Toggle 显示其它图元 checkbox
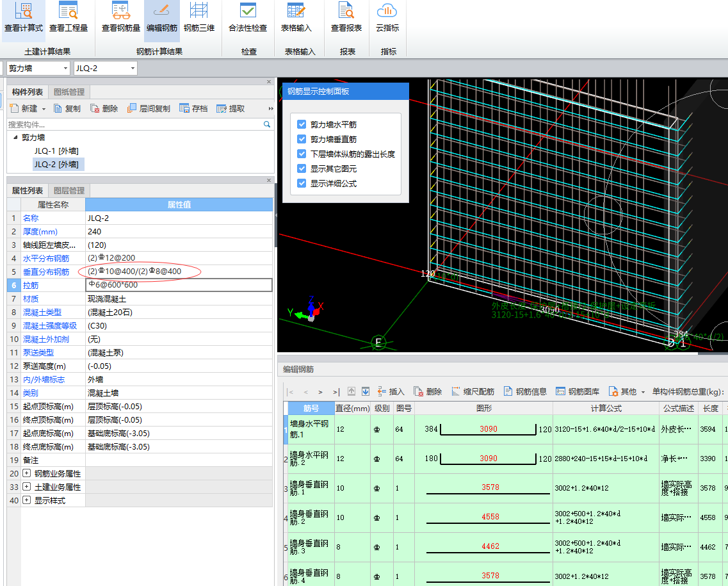 [x=302, y=168]
